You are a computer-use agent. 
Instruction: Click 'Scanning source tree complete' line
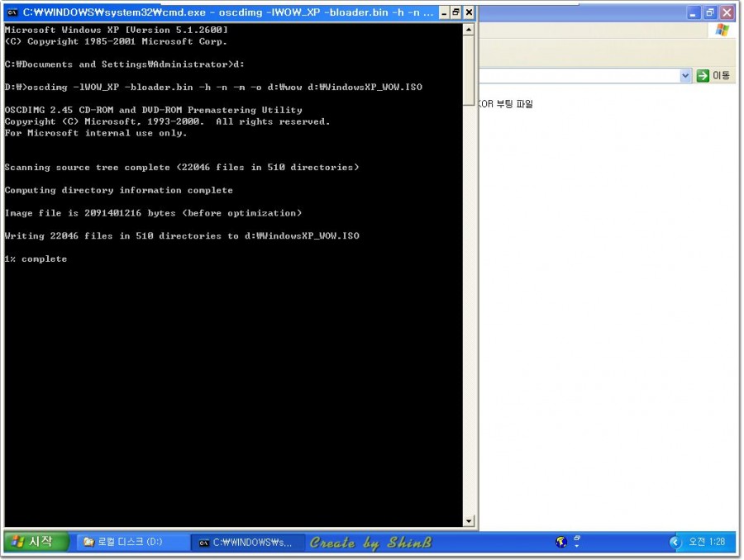point(182,168)
